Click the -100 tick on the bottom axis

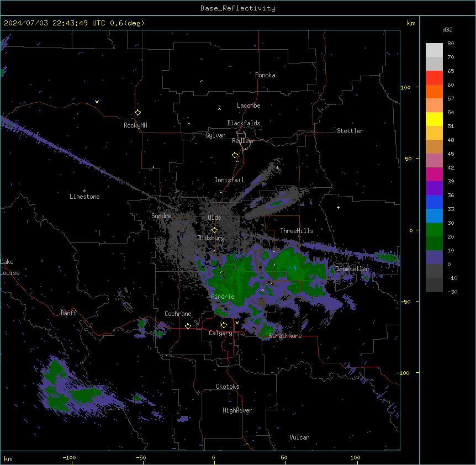click(x=69, y=457)
